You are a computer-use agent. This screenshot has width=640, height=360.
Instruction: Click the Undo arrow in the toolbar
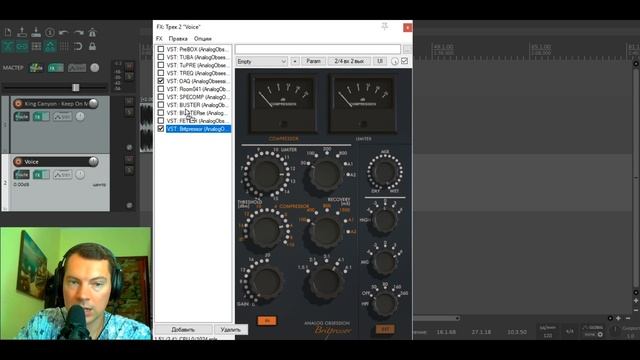point(64,32)
